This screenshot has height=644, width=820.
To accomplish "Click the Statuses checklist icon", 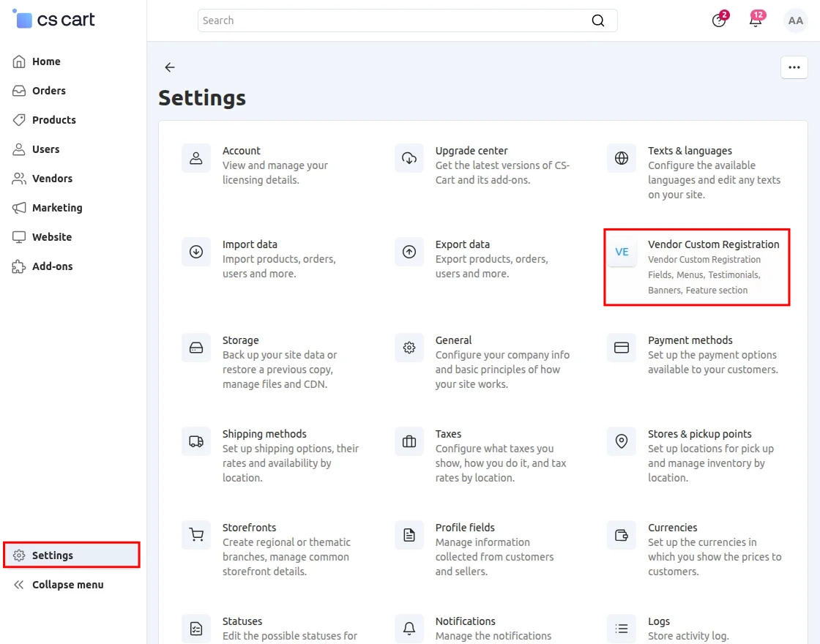I will point(196,629).
